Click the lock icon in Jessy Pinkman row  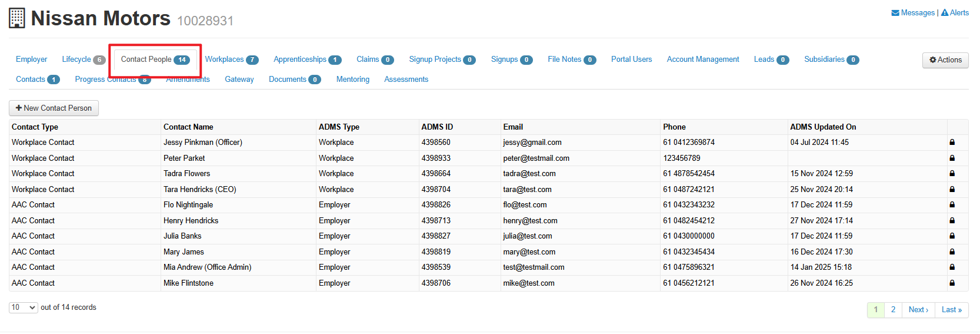tap(952, 142)
